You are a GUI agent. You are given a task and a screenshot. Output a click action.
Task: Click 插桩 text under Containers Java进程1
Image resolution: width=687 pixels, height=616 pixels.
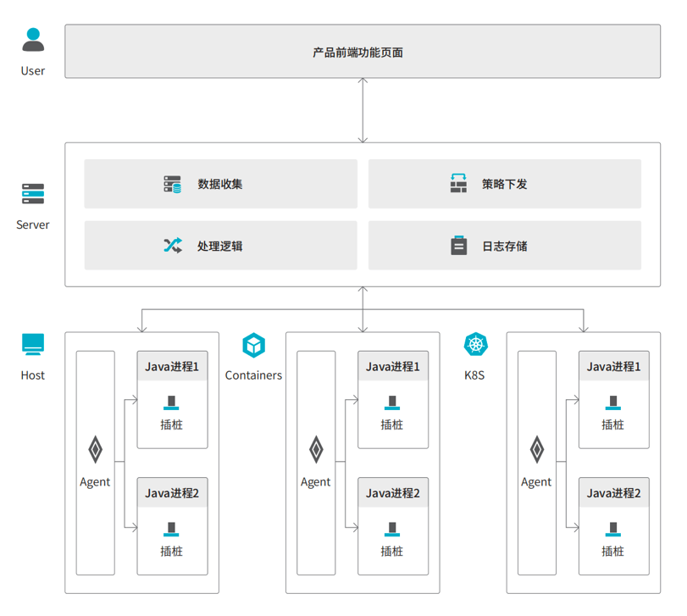391,425
